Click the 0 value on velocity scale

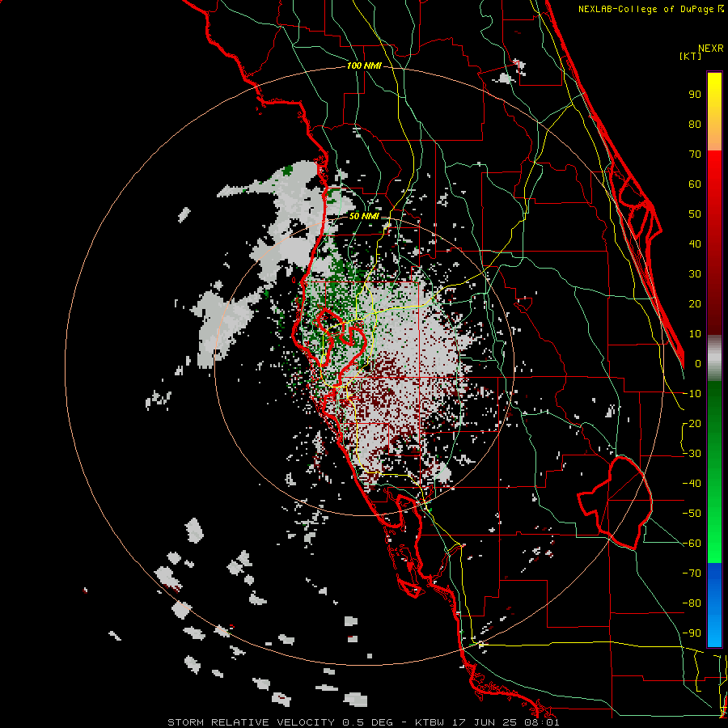tap(698, 364)
